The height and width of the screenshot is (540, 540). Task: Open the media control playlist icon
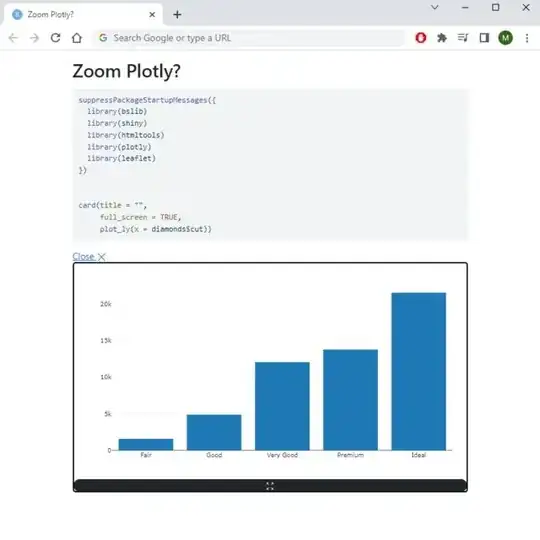click(463, 38)
